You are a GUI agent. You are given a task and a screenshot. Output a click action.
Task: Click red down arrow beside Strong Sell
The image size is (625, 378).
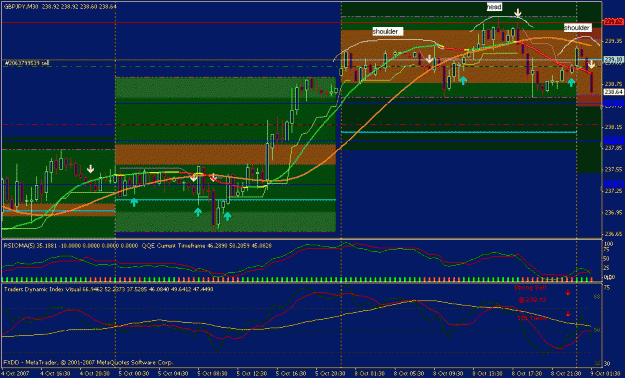[568, 293]
